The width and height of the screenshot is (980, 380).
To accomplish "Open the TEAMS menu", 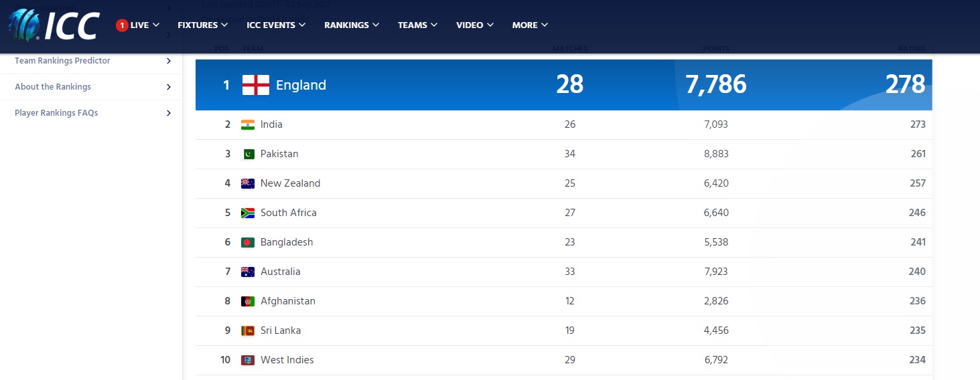I will pyautogui.click(x=417, y=25).
